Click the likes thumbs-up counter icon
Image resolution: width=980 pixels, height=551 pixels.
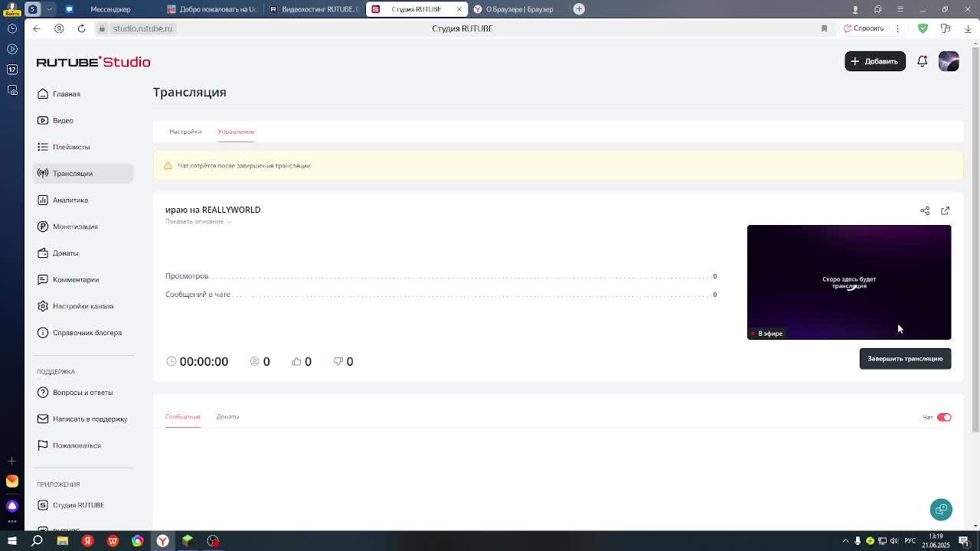coord(296,361)
